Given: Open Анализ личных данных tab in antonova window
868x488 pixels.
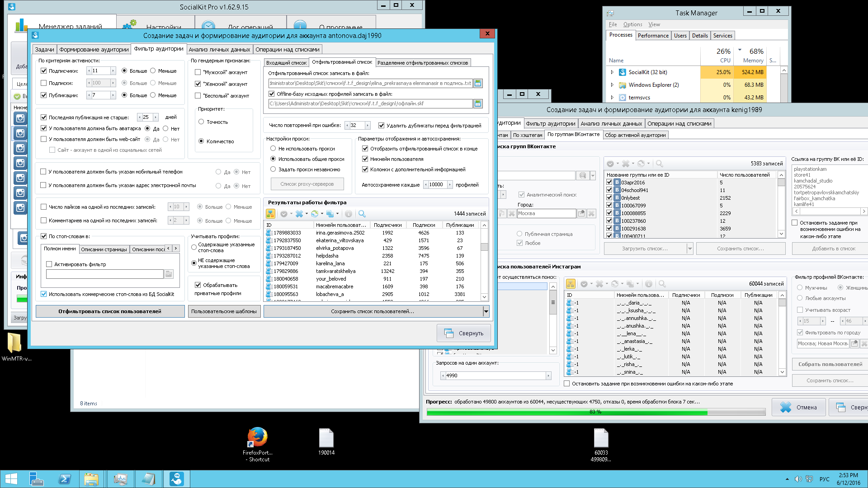Looking at the screenshot, I should [219, 49].
